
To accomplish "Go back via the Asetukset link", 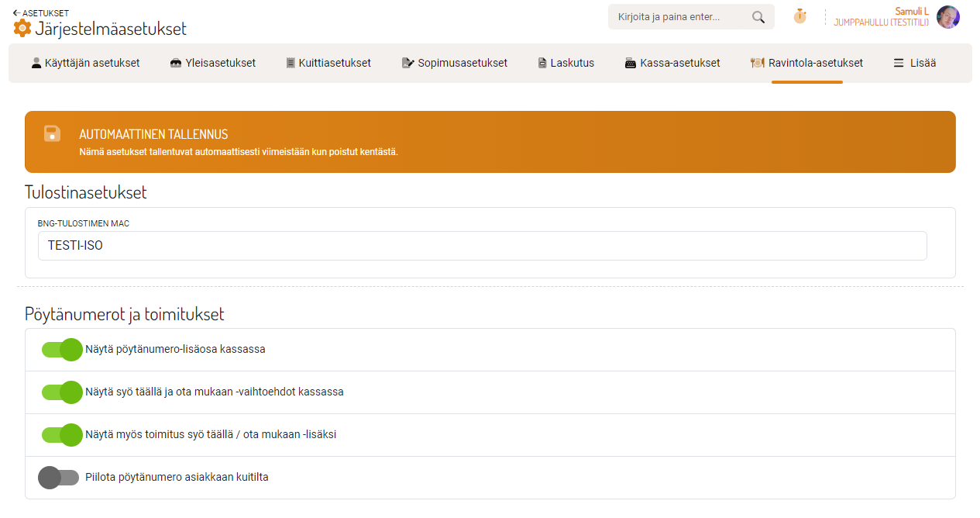I will [x=41, y=12].
